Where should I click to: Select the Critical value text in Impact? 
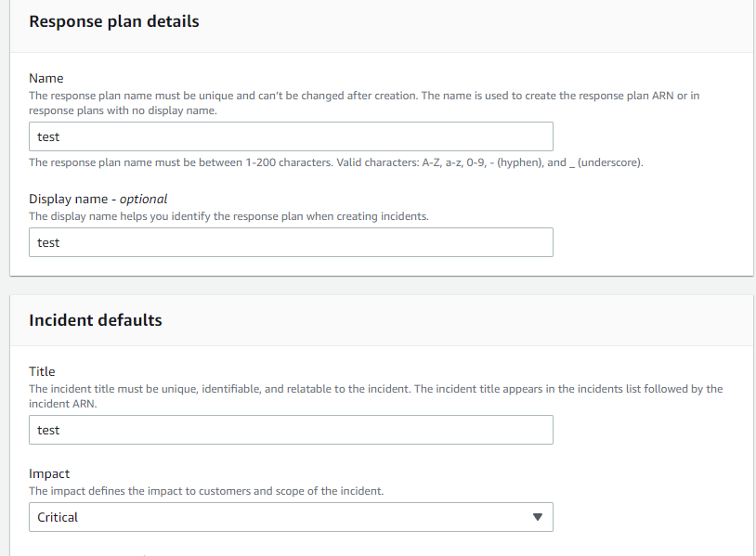[x=58, y=517]
